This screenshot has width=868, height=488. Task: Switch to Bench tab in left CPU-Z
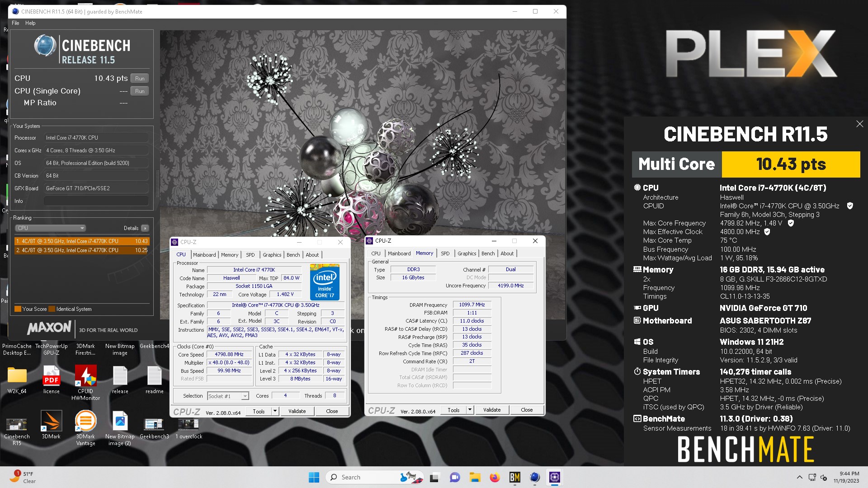click(x=293, y=255)
